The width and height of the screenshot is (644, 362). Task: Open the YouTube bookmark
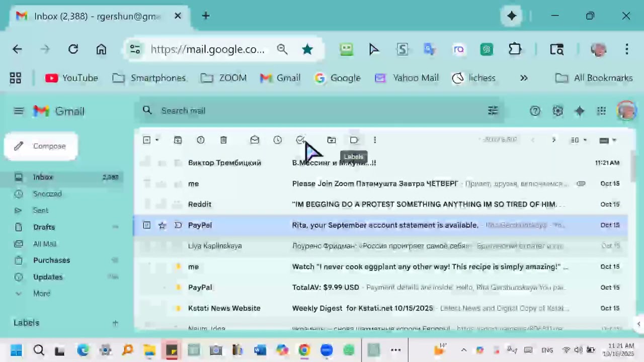(71, 78)
